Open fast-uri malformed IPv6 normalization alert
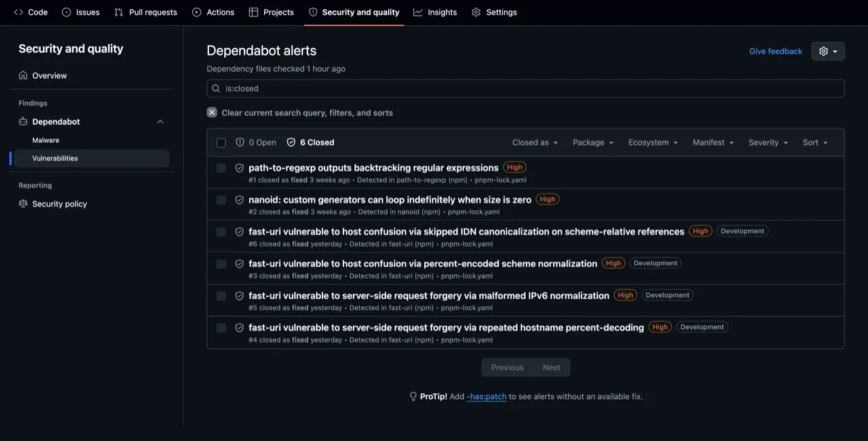The width and height of the screenshot is (868, 441). [429, 296]
